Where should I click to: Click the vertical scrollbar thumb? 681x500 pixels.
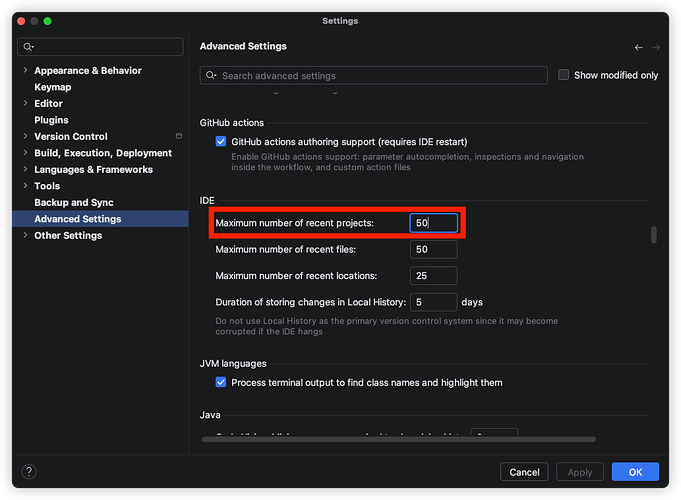(x=654, y=235)
